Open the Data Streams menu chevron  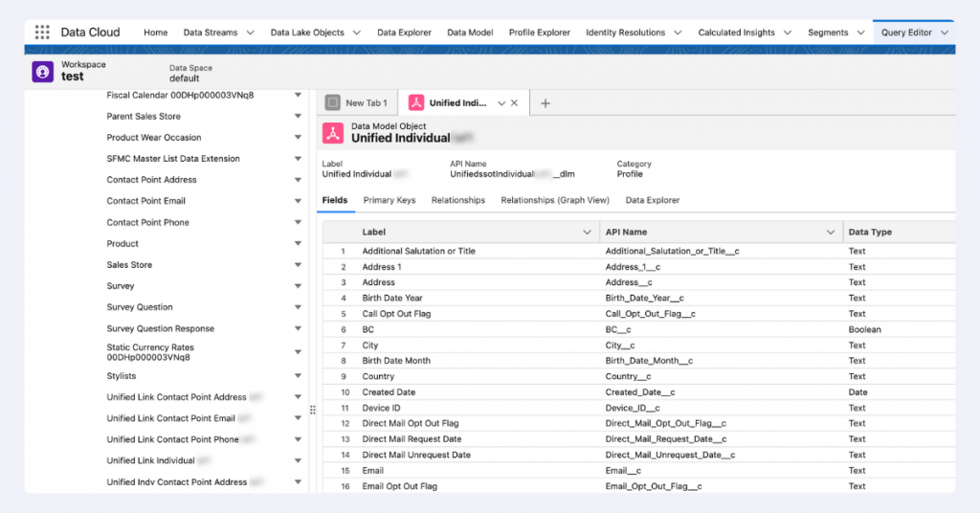[250, 33]
